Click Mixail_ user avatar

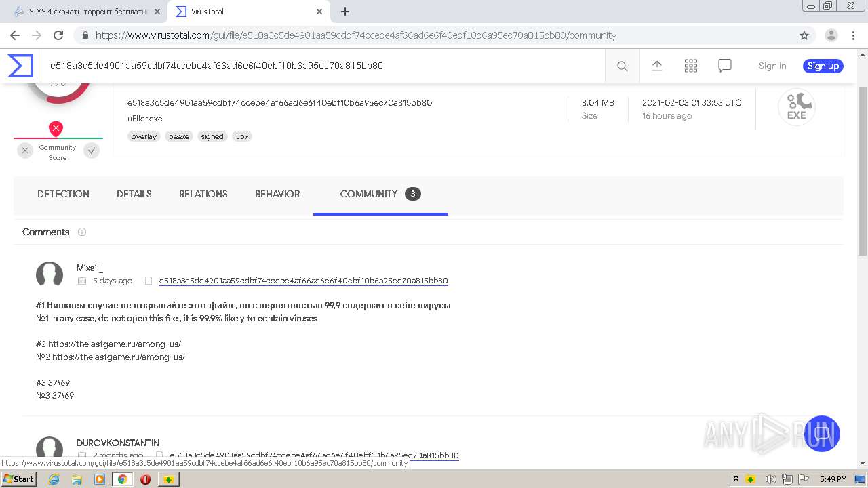point(50,274)
